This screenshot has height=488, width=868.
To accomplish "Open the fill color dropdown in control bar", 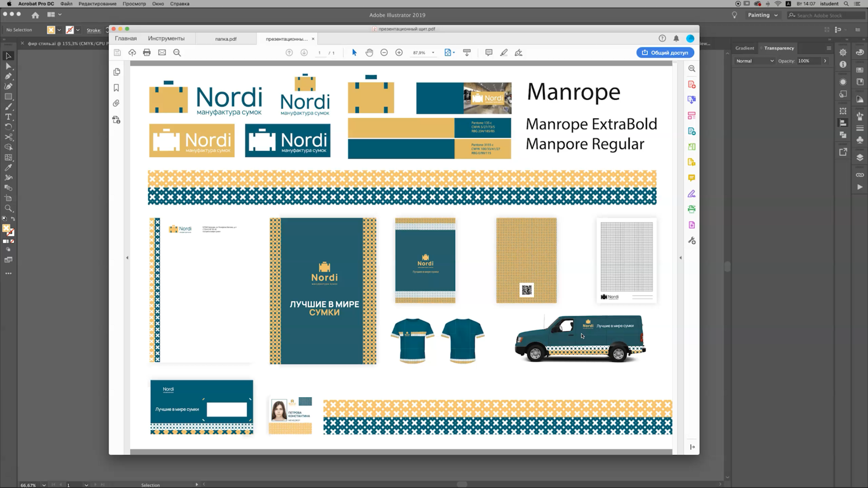I will coord(59,30).
